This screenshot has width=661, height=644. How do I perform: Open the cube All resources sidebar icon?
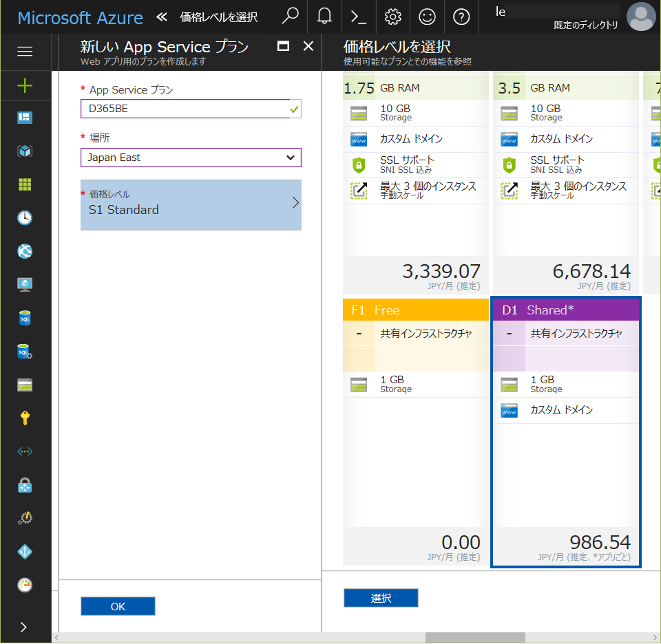[x=25, y=151]
